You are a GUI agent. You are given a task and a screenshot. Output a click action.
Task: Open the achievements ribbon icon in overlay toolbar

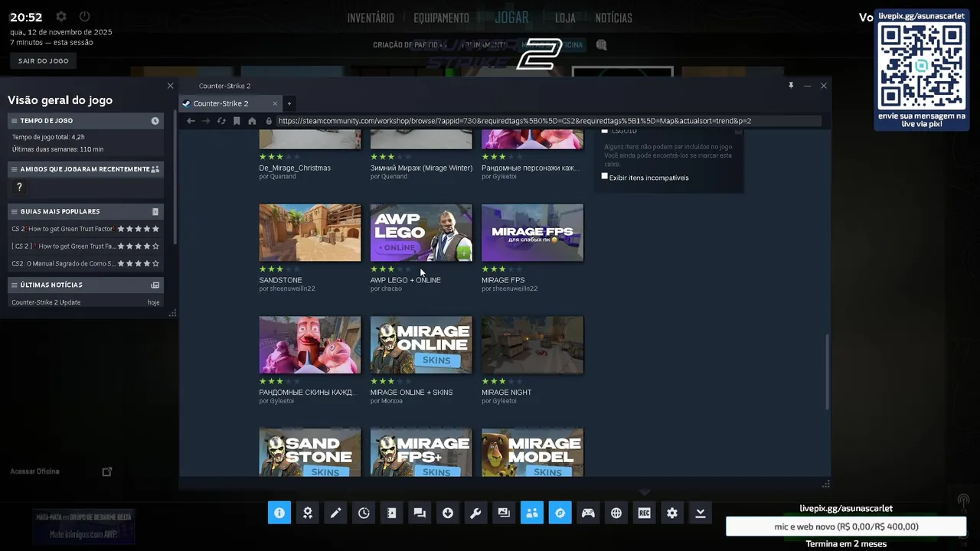click(x=308, y=513)
